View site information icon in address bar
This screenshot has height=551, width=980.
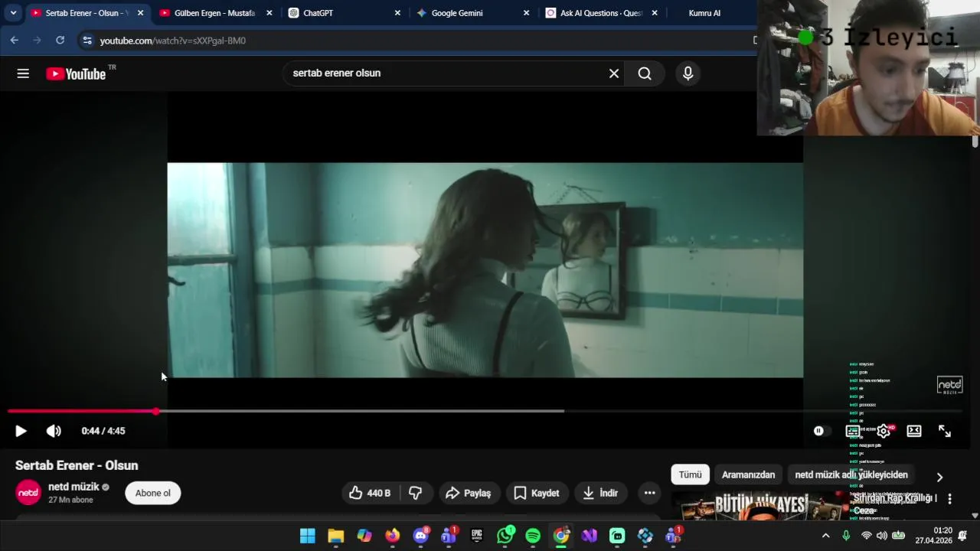pos(87,41)
